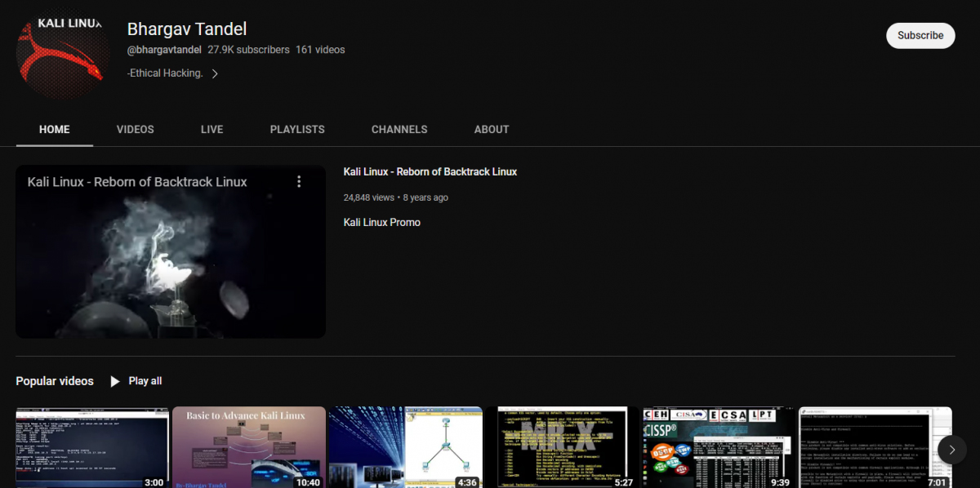View the ABOUT tab
980x488 pixels.
tap(492, 130)
